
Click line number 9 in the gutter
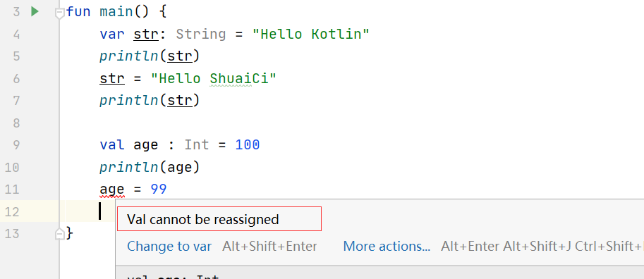coord(16,145)
